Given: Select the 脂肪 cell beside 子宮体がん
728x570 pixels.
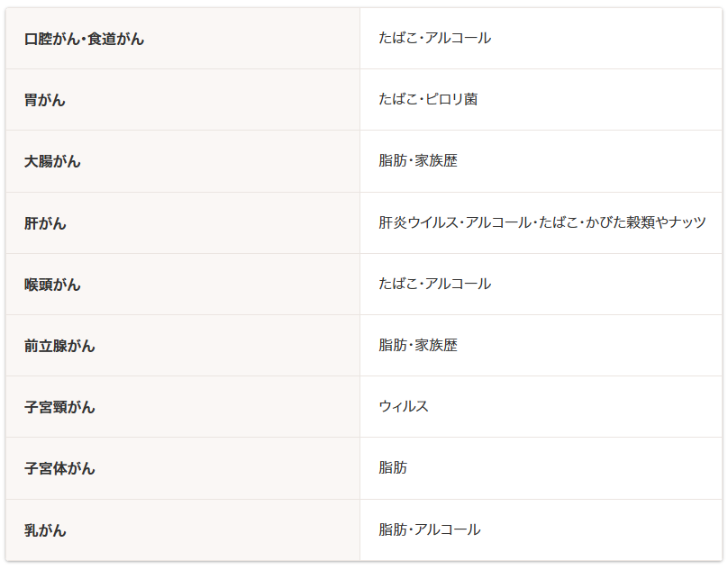Looking at the screenshot, I should [393, 467].
